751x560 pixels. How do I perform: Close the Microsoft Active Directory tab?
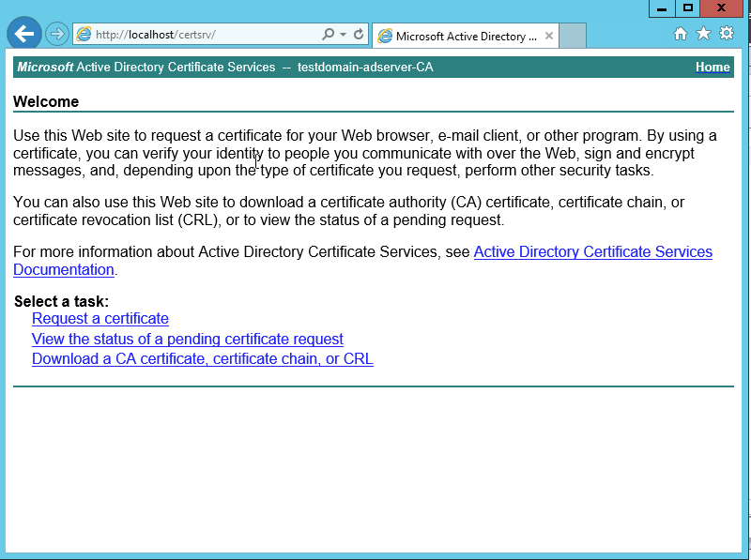(549, 37)
